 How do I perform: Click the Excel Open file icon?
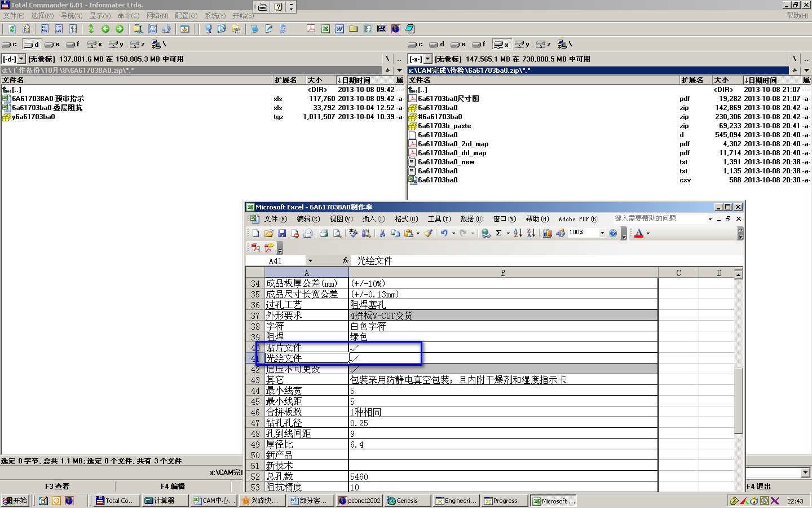[x=269, y=233]
